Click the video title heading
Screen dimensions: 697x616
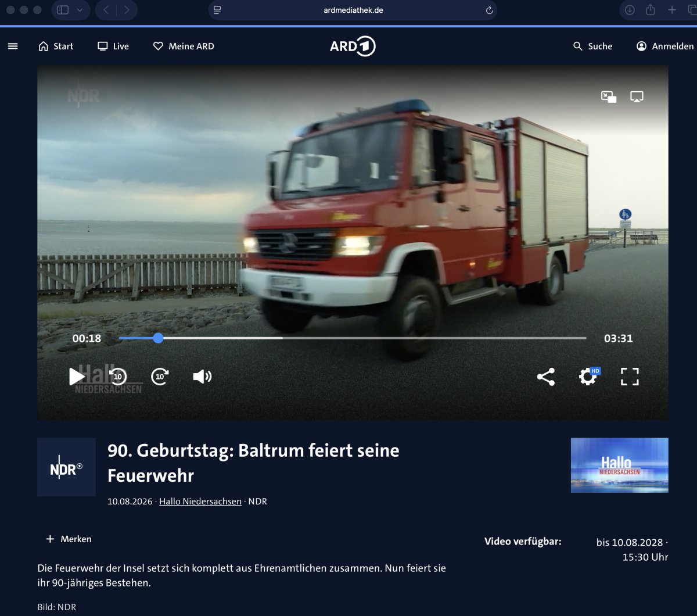pyautogui.click(x=253, y=463)
